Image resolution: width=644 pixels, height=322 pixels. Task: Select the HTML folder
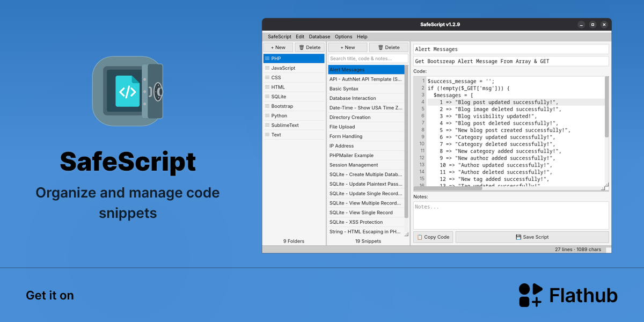[294, 87]
